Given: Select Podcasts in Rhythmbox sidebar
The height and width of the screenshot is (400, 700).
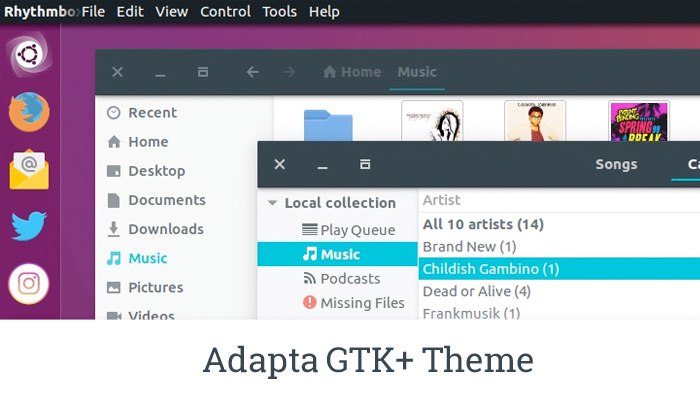Looking at the screenshot, I should tap(342, 279).
